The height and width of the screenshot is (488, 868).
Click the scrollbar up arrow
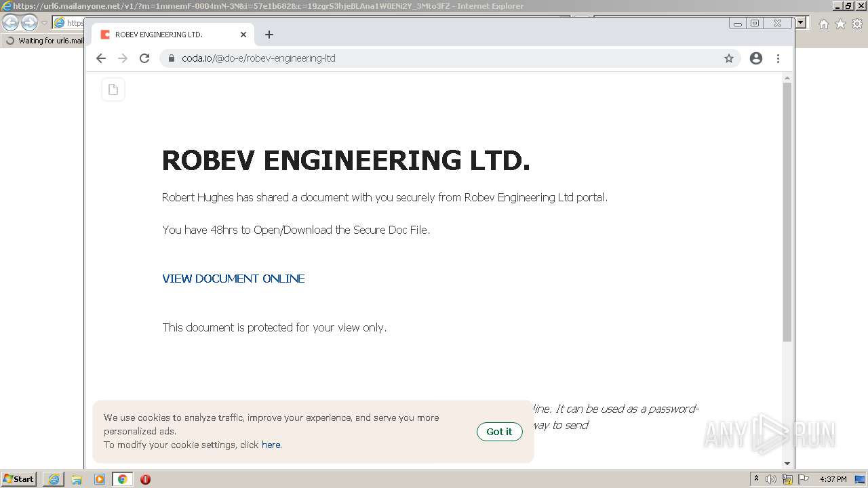coord(787,78)
